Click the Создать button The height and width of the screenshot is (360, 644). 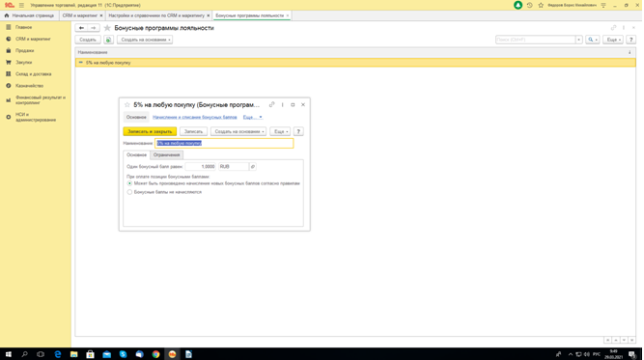tap(88, 40)
